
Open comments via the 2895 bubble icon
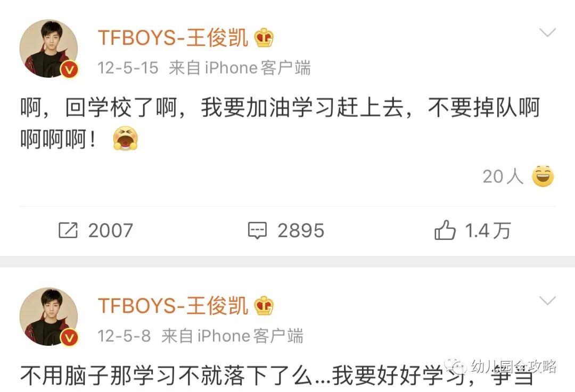tap(258, 230)
